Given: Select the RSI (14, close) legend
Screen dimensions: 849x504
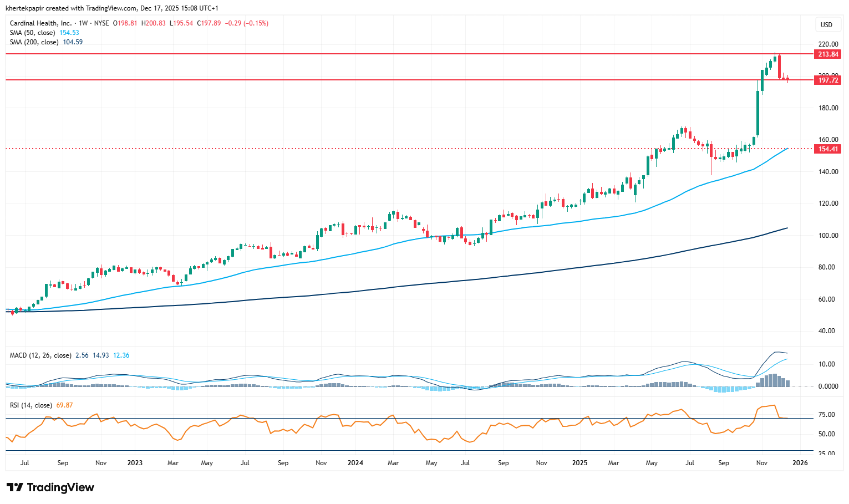Looking at the screenshot, I should point(31,405).
